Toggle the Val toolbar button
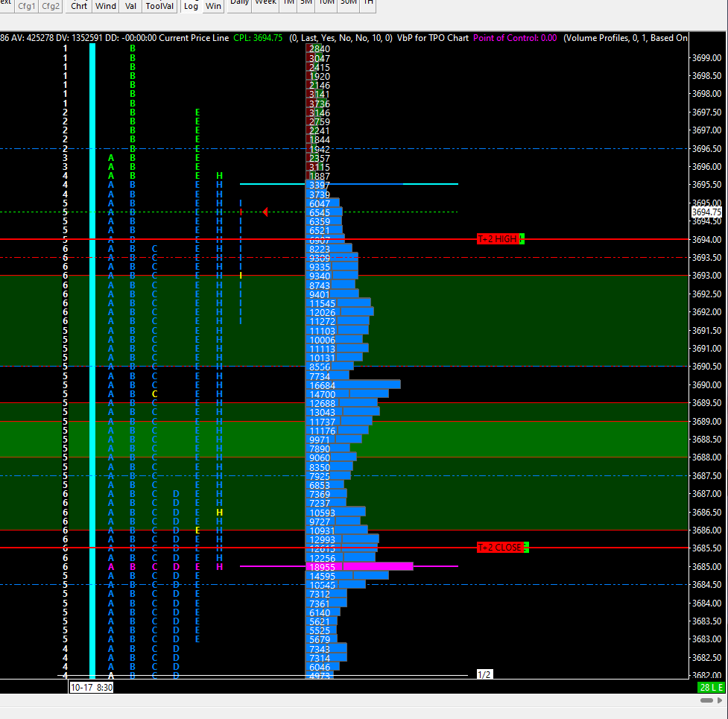The height and width of the screenshot is (719, 728). point(131,6)
